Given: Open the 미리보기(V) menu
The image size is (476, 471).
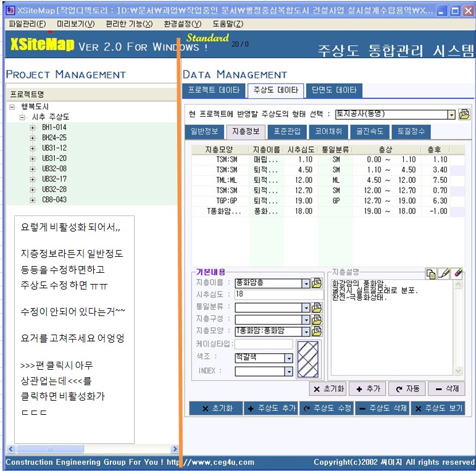Looking at the screenshot, I should click(76, 23).
